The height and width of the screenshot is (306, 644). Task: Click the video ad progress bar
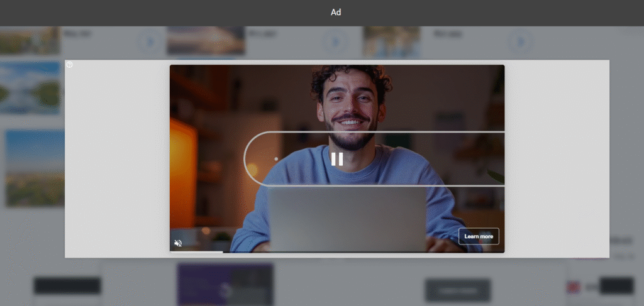pos(336,252)
